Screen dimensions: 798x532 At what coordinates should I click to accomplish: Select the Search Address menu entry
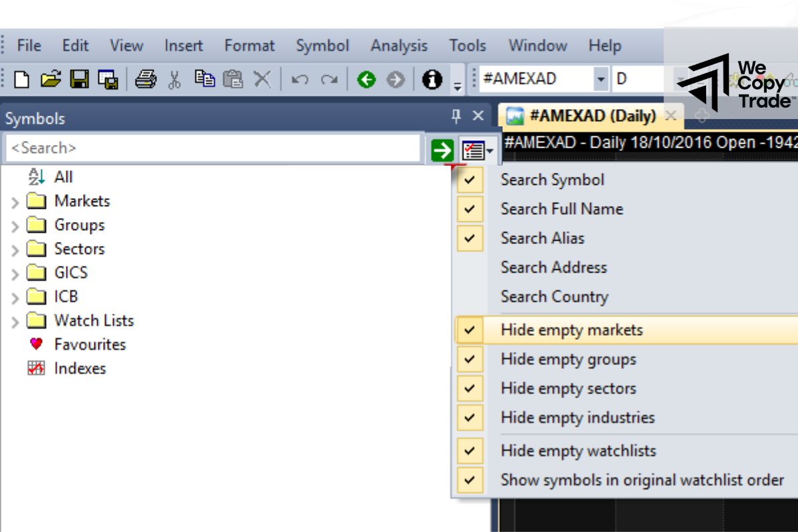point(553,267)
